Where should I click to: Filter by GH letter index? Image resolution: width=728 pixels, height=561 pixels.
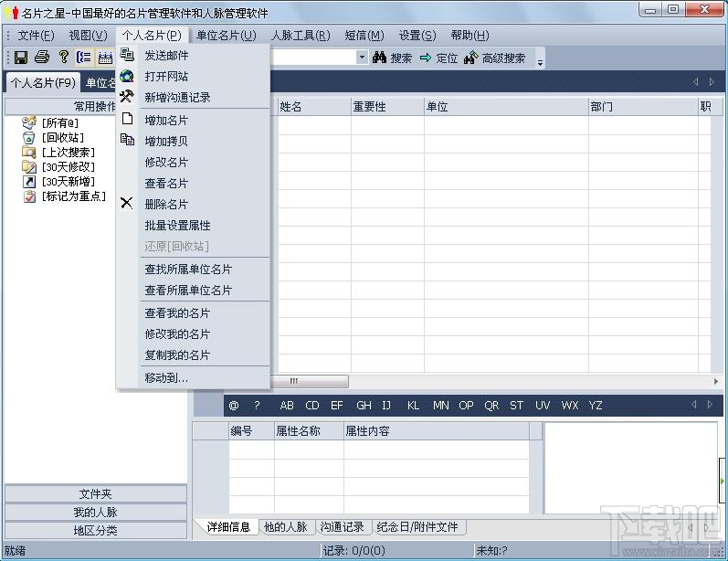click(364, 406)
